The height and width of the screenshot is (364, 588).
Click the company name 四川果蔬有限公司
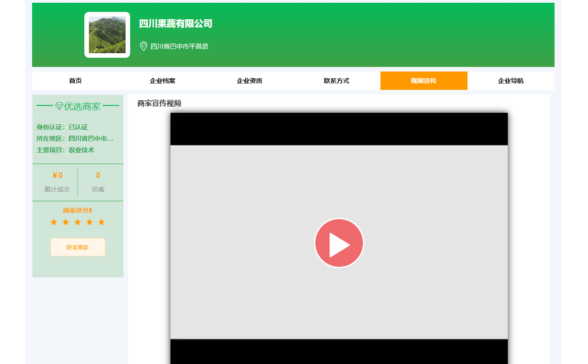coord(176,24)
